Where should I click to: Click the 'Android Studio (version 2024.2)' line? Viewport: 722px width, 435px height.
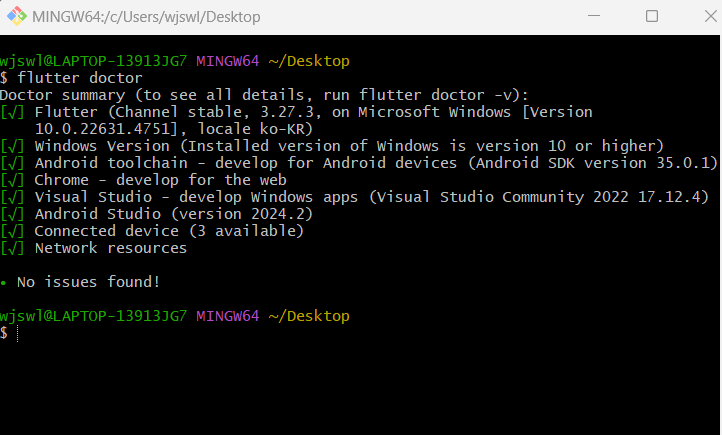156,214
